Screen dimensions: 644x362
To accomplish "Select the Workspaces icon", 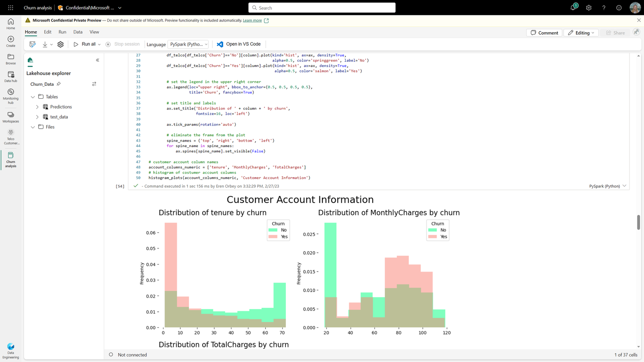I will pyautogui.click(x=10, y=116).
